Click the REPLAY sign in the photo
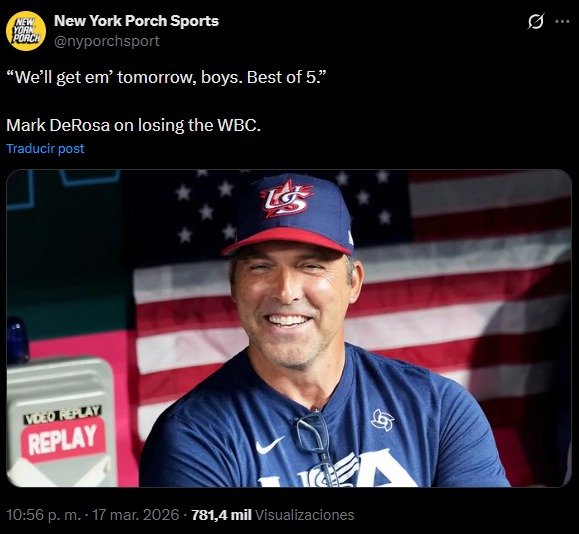This screenshot has height=534, width=579. pyautogui.click(x=63, y=439)
